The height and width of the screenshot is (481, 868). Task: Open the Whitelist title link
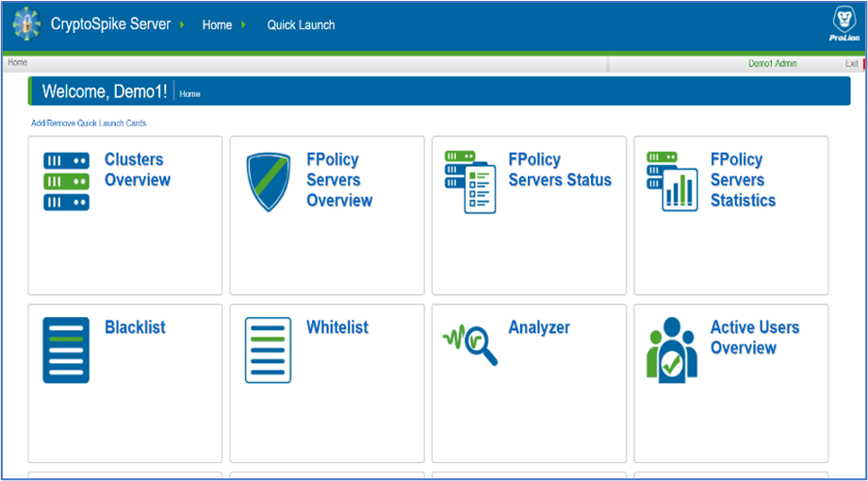(337, 327)
